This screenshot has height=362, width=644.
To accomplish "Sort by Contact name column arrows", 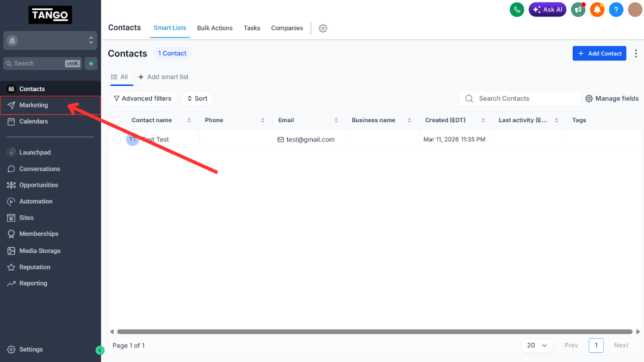I will coord(189,120).
